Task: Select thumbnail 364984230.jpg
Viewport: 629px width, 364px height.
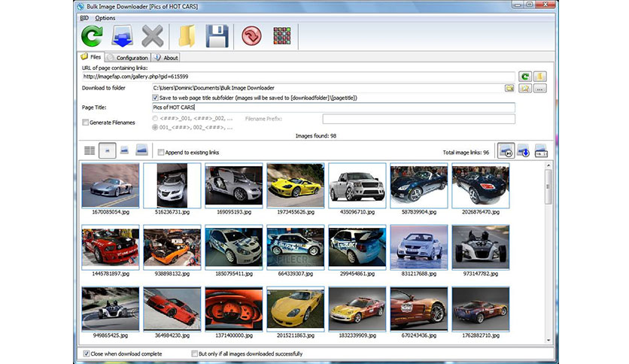Action: [172, 308]
